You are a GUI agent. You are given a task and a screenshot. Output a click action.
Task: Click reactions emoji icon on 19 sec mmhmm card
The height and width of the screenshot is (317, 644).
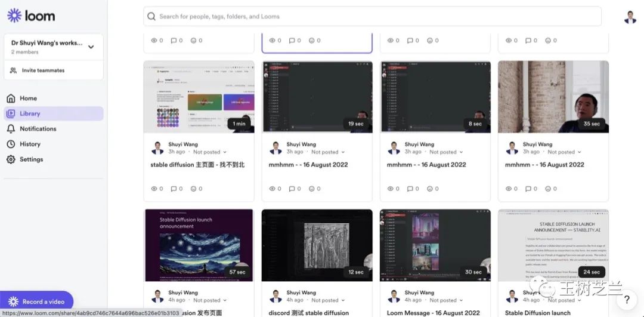[x=312, y=189]
